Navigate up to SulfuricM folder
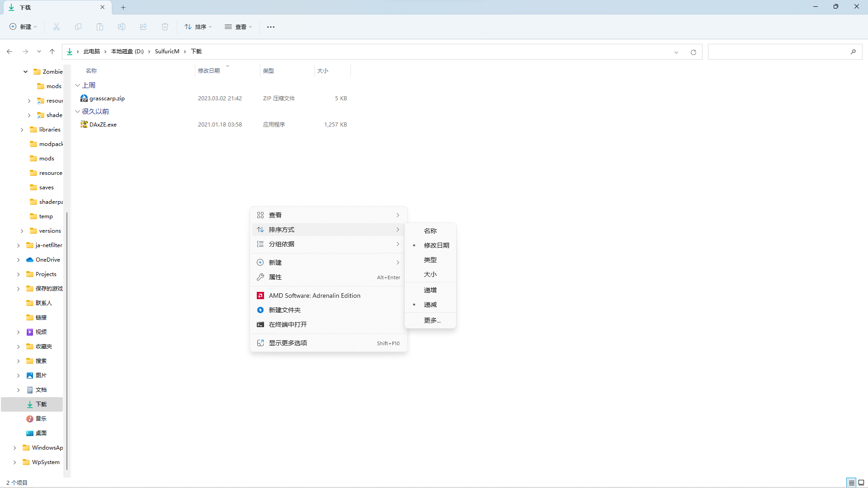 (x=167, y=51)
